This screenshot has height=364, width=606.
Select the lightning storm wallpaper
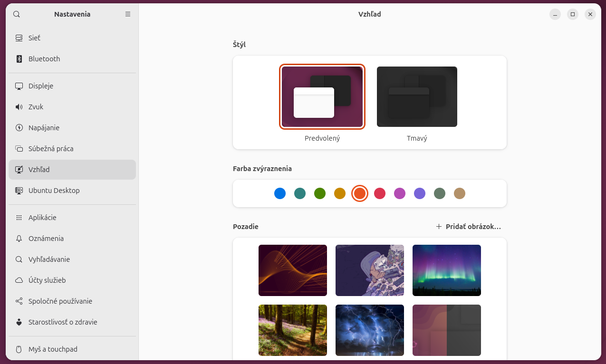(x=370, y=330)
